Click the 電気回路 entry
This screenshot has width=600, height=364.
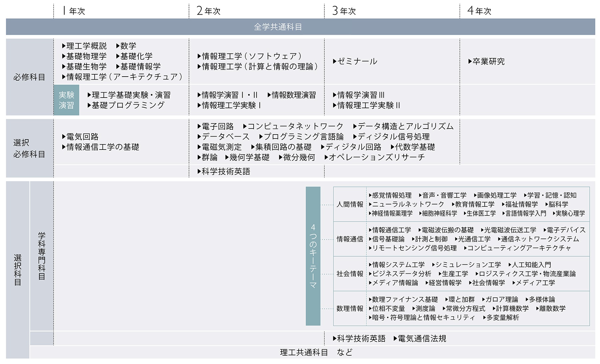click(80, 137)
